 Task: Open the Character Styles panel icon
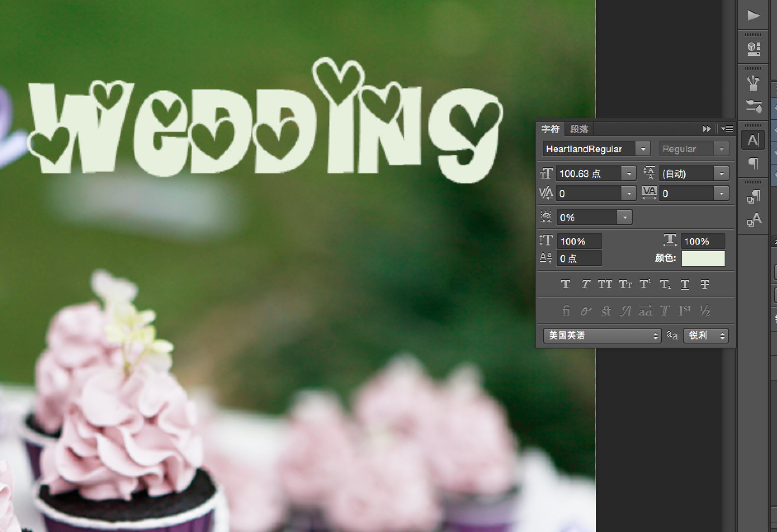(x=753, y=220)
